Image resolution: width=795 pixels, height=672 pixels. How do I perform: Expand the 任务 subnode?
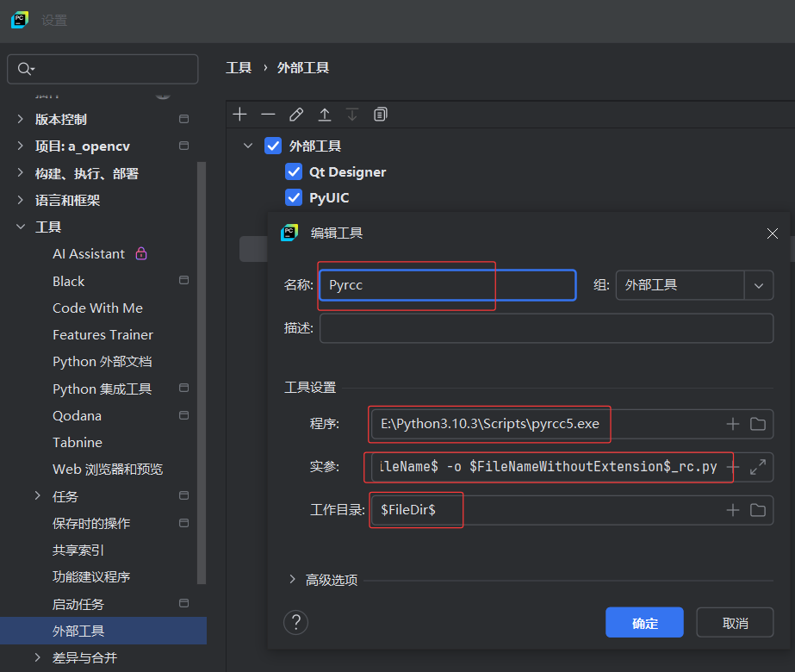point(38,495)
